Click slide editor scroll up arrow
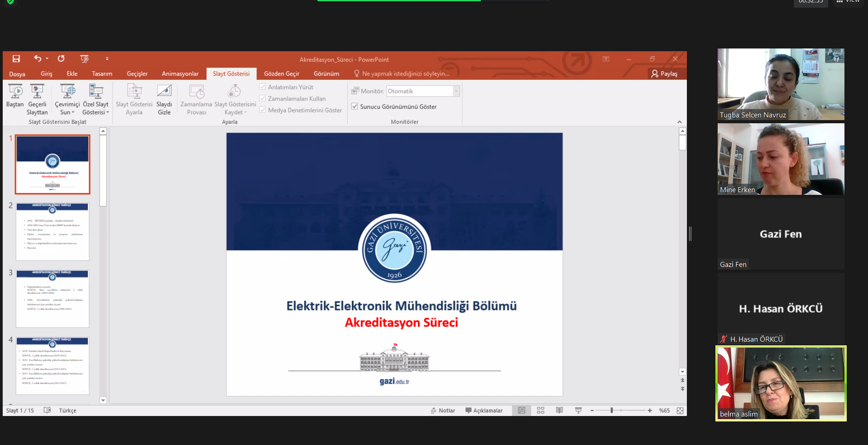This screenshot has height=445, width=868. 682,131
